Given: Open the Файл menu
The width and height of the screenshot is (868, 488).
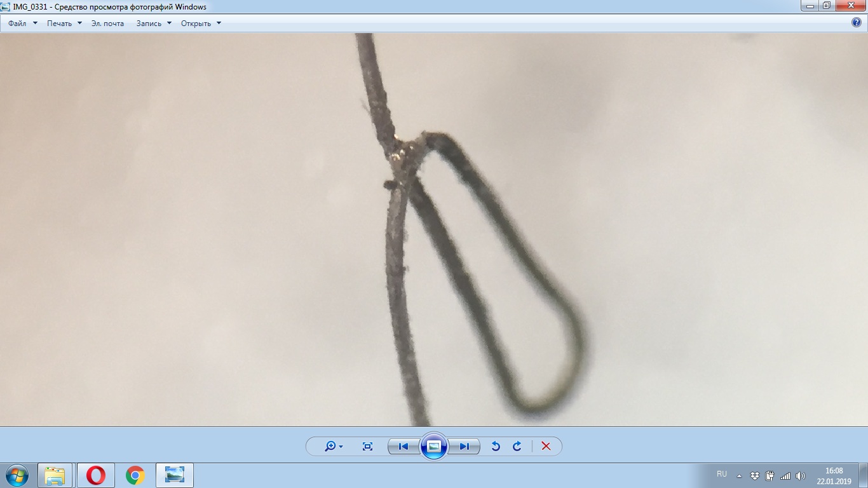Looking at the screenshot, I should 22,24.
